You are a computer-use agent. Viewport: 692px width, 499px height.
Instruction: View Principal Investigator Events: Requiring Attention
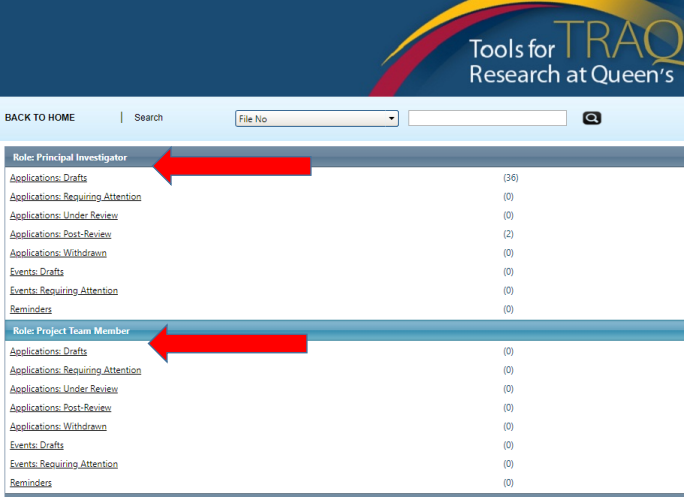pos(63,291)
